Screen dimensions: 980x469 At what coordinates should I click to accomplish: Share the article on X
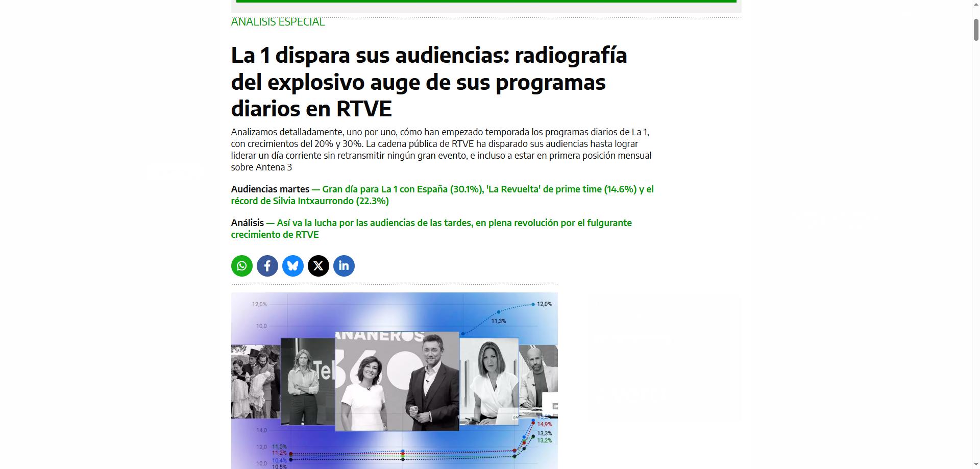pyautogui.click(x=318, y=266)
